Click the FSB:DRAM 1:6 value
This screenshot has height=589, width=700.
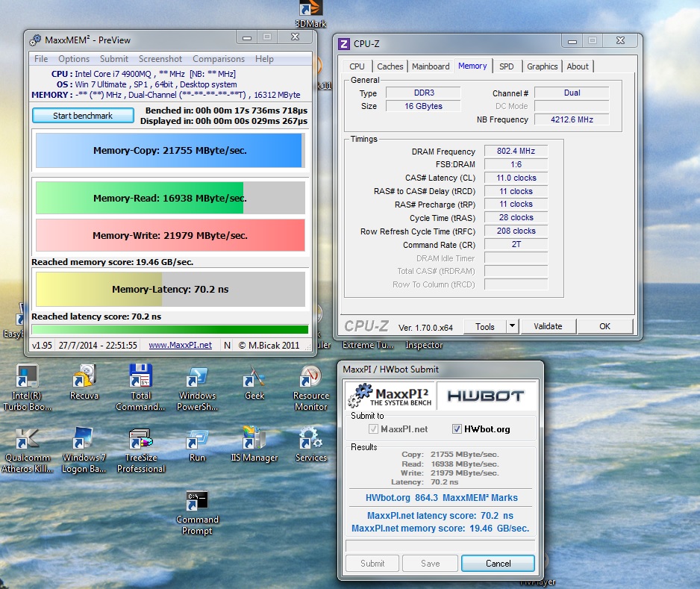click(x=516, y=164)
